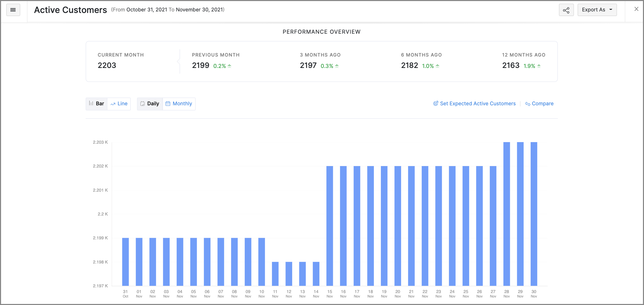Switch chart view to Line
The height and width of the screenshot is (305, 644).
122,103
